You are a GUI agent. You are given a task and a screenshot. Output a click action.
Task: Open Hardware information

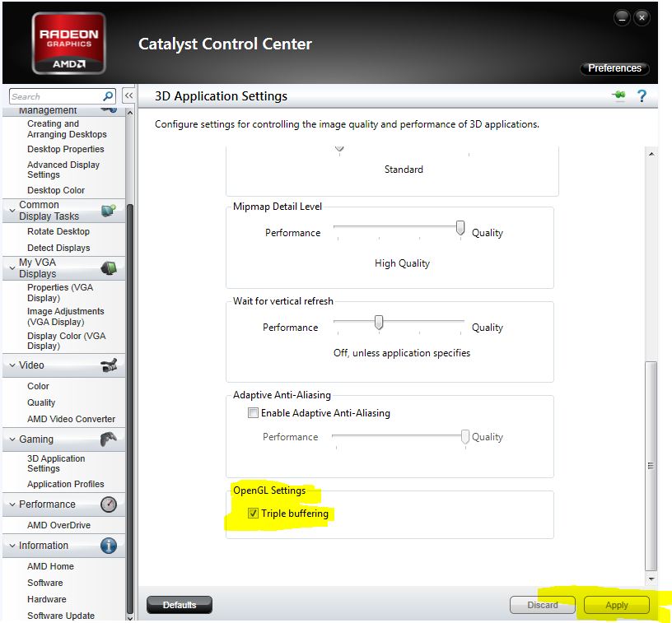(47, 599)
